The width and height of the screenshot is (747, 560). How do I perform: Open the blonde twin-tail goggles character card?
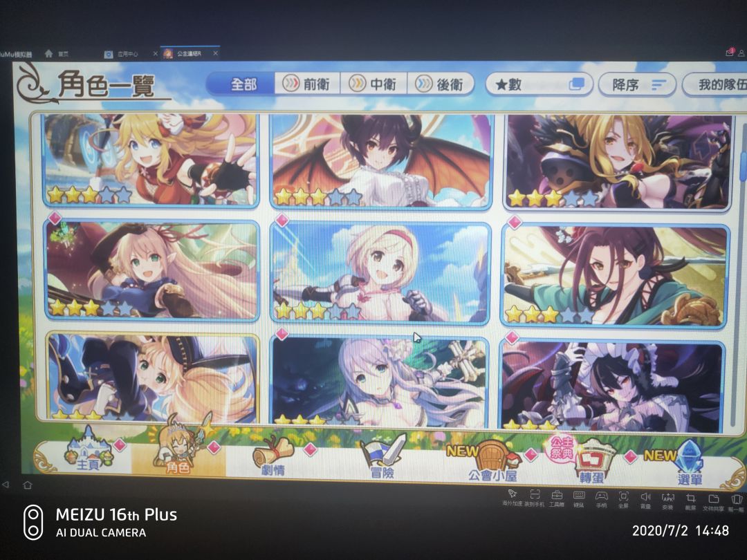click(151, 160)
